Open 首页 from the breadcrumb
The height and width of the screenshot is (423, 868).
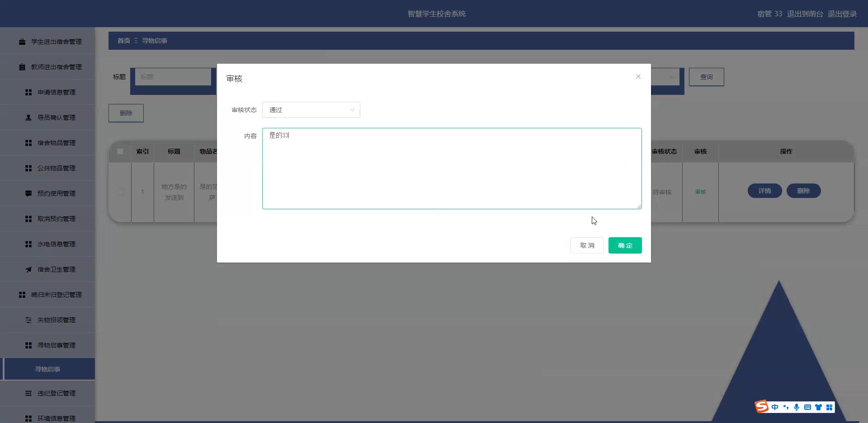coord(123,40)
